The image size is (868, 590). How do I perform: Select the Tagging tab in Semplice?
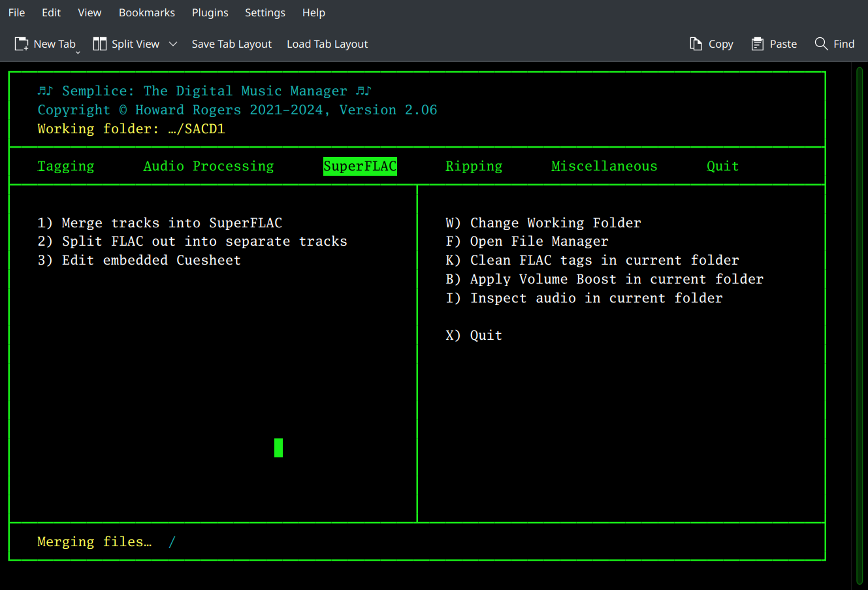point(66,166)
